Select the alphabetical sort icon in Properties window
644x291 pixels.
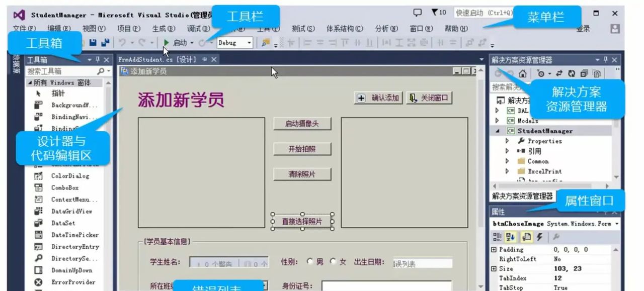(511, 237)
